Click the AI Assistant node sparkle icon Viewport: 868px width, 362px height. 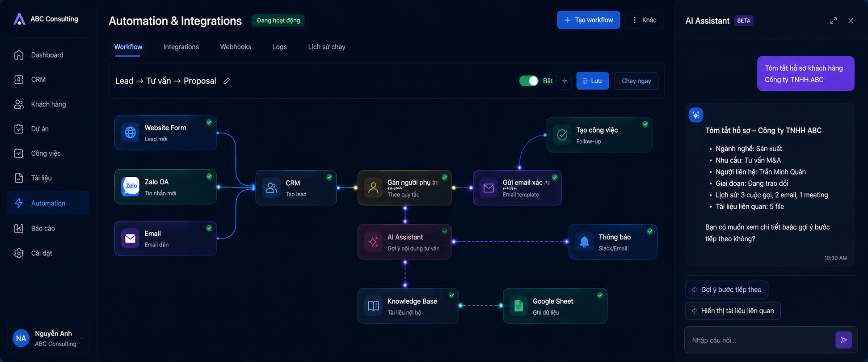pos(373,242)
